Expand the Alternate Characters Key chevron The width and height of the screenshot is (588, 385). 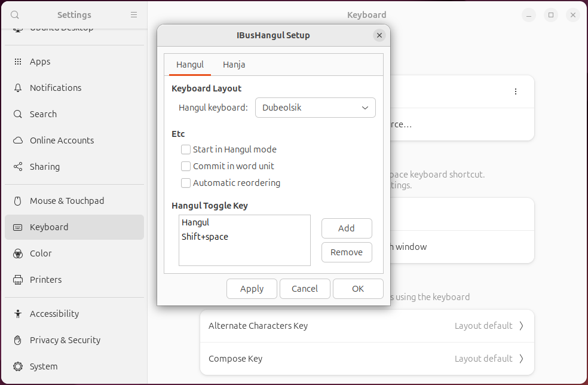521,326
